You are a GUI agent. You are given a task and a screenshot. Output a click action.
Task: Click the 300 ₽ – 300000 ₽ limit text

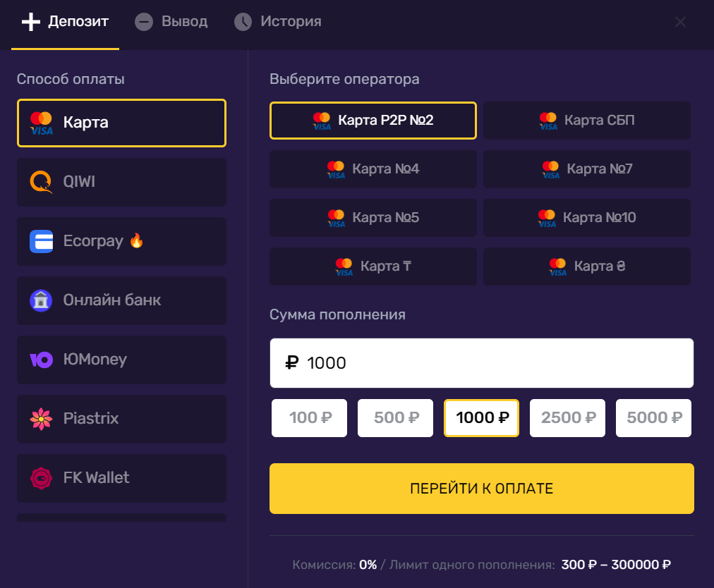[616, 565]
